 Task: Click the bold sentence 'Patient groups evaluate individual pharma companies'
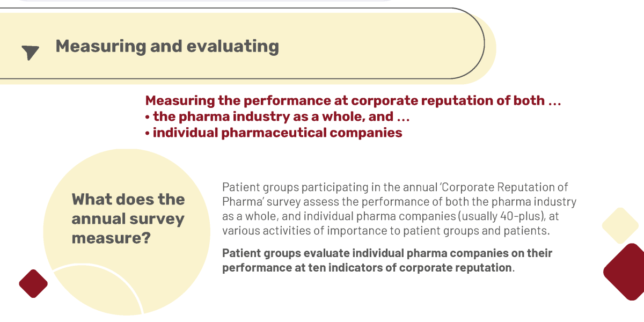[x=387, y=260]
